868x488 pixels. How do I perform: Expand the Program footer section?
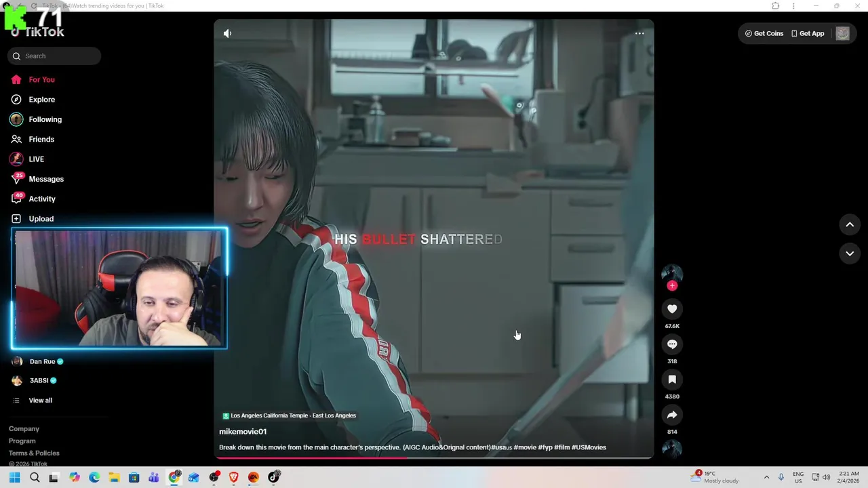click(x=22, y=441)
